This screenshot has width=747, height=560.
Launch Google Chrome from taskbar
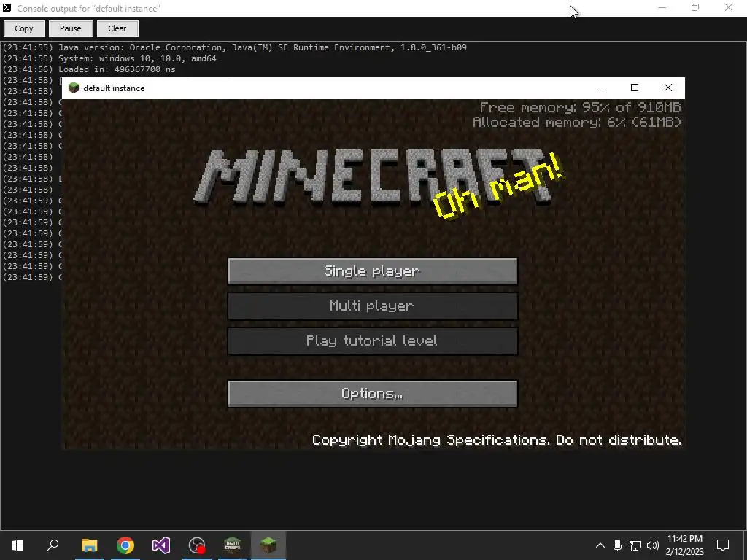pos(125,545)
